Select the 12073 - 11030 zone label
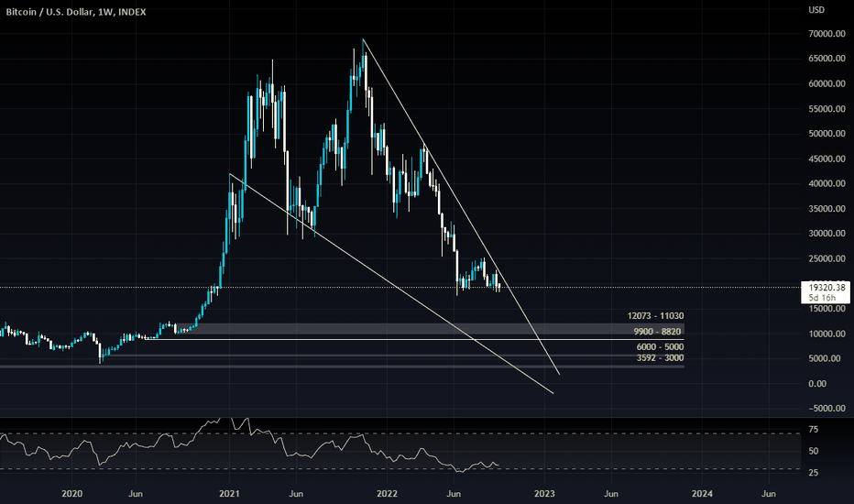The image size is (854, 504). click(655, 316)
